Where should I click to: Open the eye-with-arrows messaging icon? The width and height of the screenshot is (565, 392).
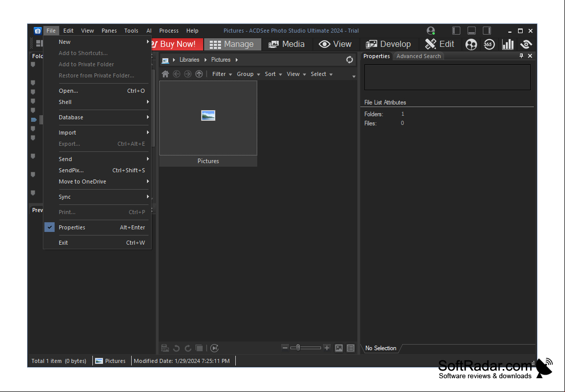click(x=526, y=44)
